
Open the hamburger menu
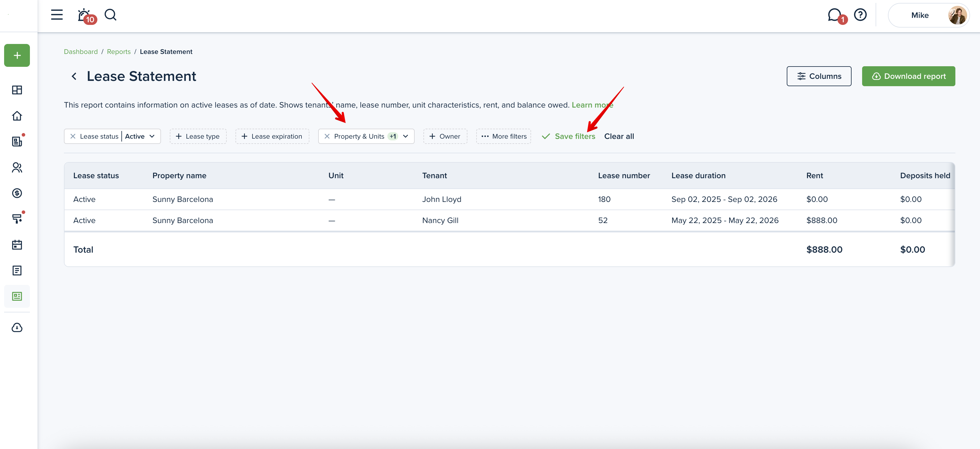(57, 15)
